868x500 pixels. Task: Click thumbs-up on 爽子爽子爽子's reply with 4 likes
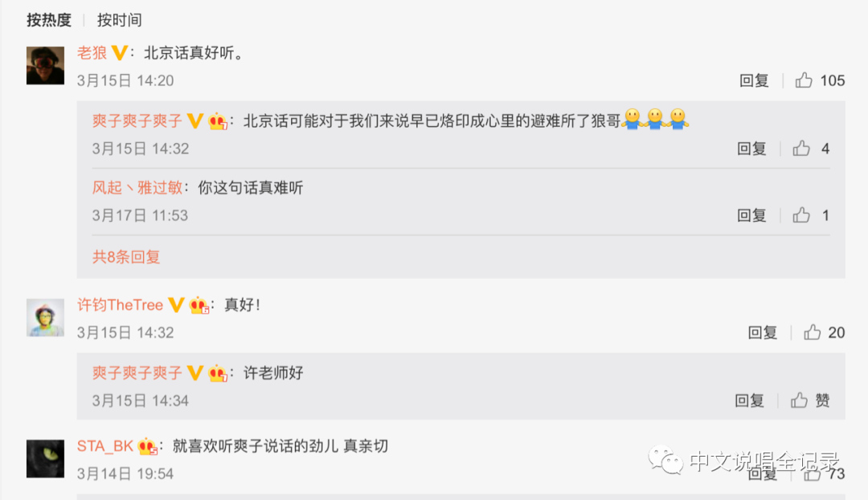tap(801, 149)
